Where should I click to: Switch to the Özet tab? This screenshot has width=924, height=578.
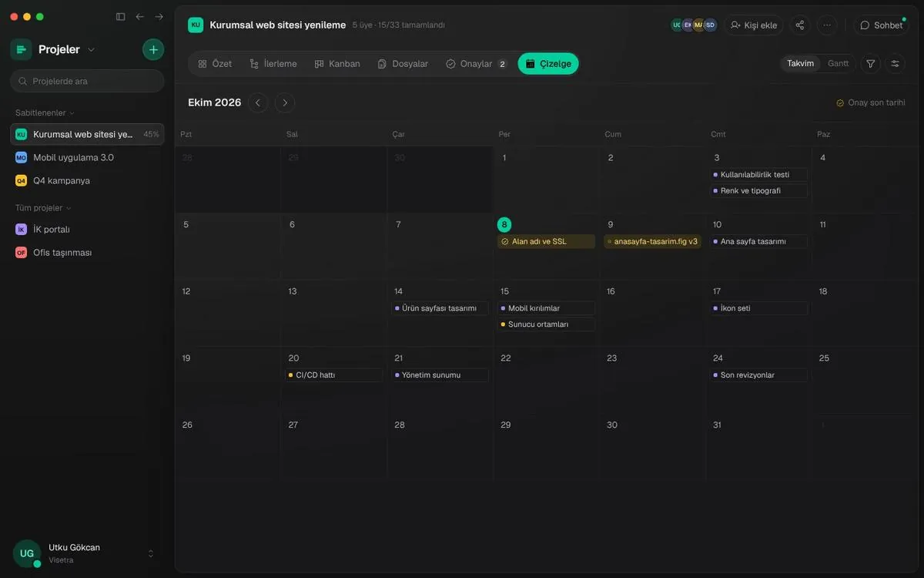pyautogui.click(x=215, y=64)
